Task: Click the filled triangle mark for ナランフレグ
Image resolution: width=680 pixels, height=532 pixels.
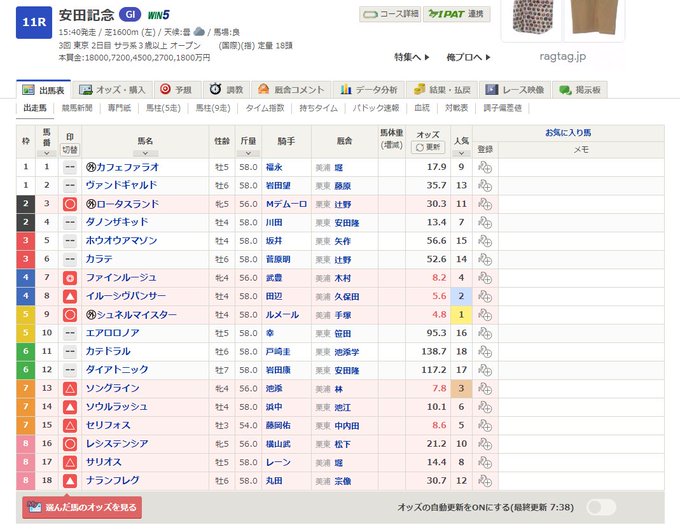Action: (x=70, y=480)
